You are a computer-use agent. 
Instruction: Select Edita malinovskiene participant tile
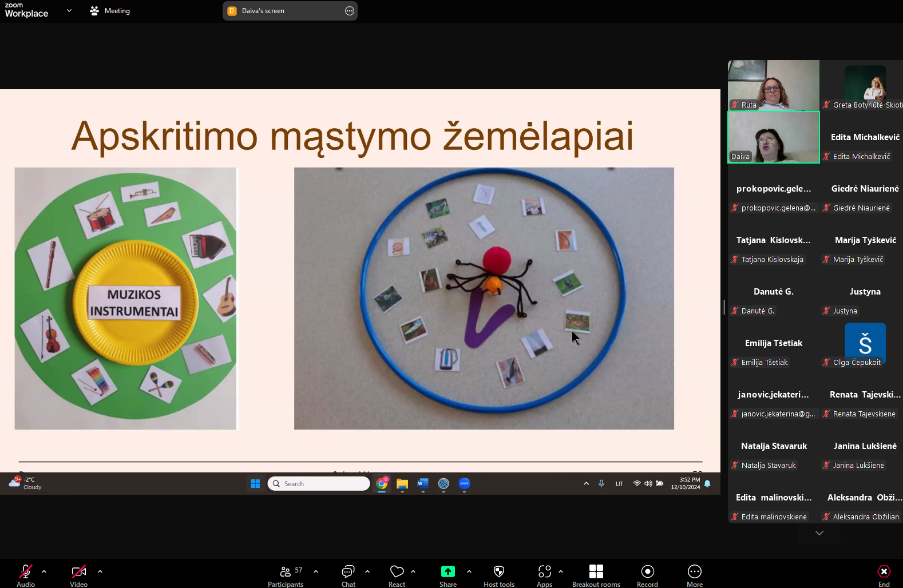773,498
